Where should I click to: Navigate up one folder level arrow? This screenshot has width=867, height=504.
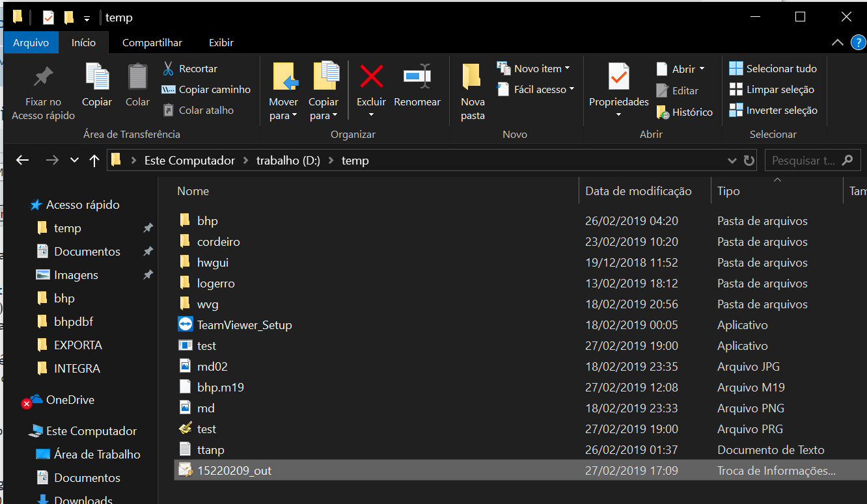pos(94,161)
